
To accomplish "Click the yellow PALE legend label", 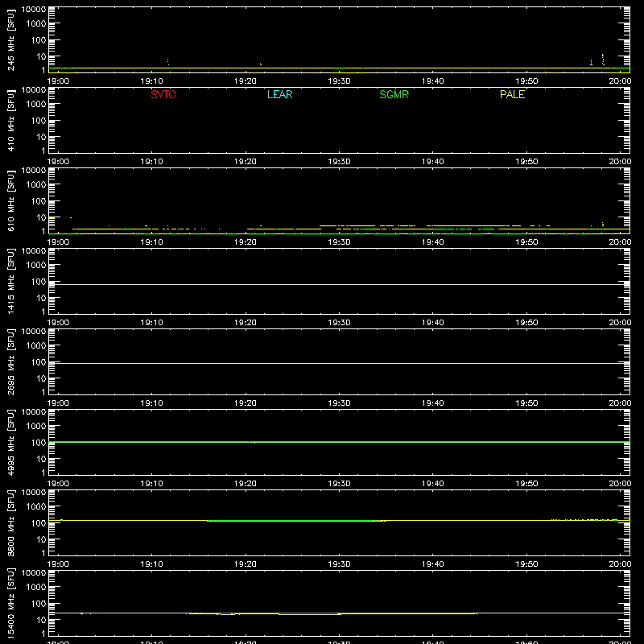I will (x=512, y=94).
